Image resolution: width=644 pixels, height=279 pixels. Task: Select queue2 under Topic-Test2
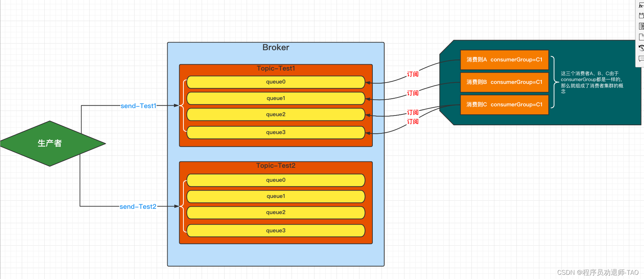click(x=276, y=213)
